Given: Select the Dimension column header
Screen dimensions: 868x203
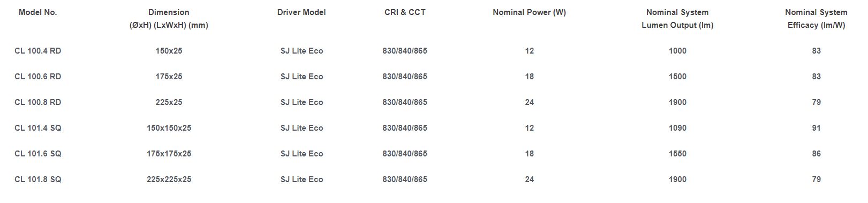Looking at the screenshot, I should (169, 19).
